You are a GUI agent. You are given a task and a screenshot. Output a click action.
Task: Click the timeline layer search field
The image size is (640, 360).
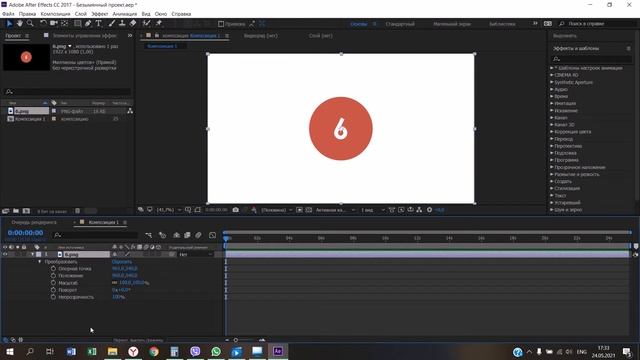pyautogui.click(x=96, y=235)
